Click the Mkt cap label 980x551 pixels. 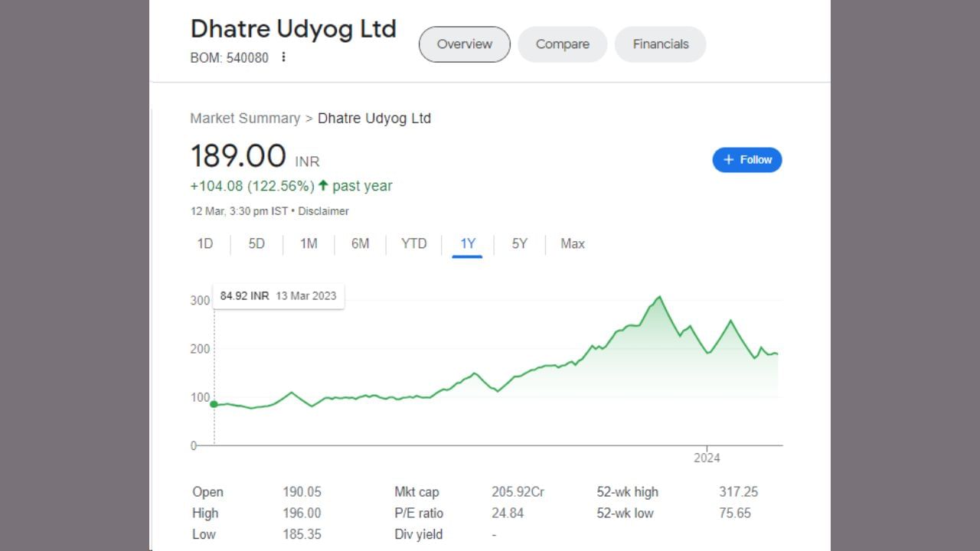point(416,492)
